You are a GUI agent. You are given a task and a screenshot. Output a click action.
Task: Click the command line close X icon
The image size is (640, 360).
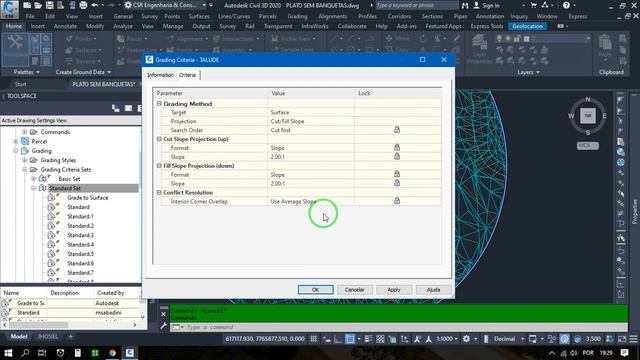pos(163,314)
